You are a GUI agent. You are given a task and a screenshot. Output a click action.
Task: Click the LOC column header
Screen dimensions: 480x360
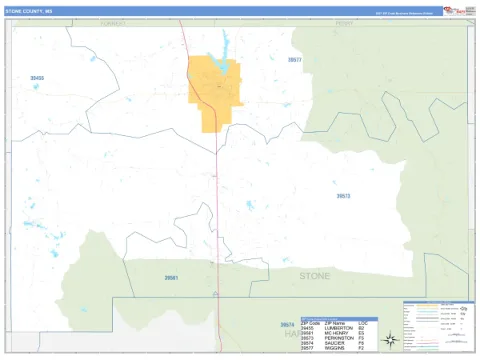[x=362, y=323]
